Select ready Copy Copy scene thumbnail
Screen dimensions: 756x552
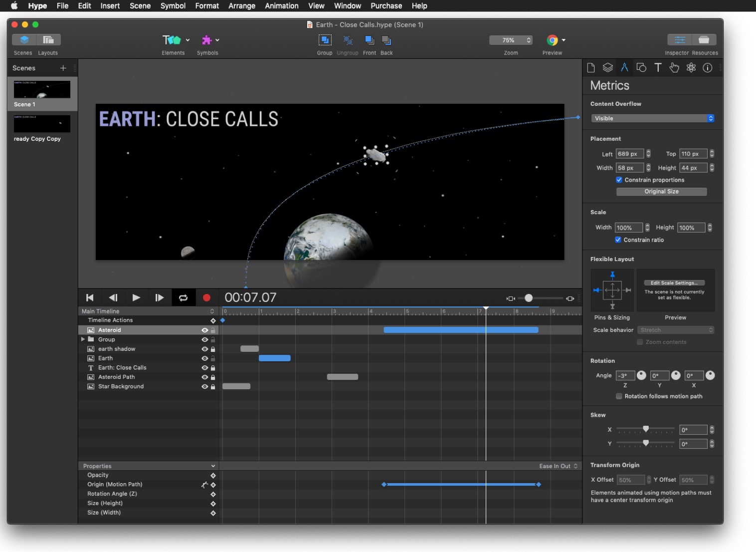point(42,124)
